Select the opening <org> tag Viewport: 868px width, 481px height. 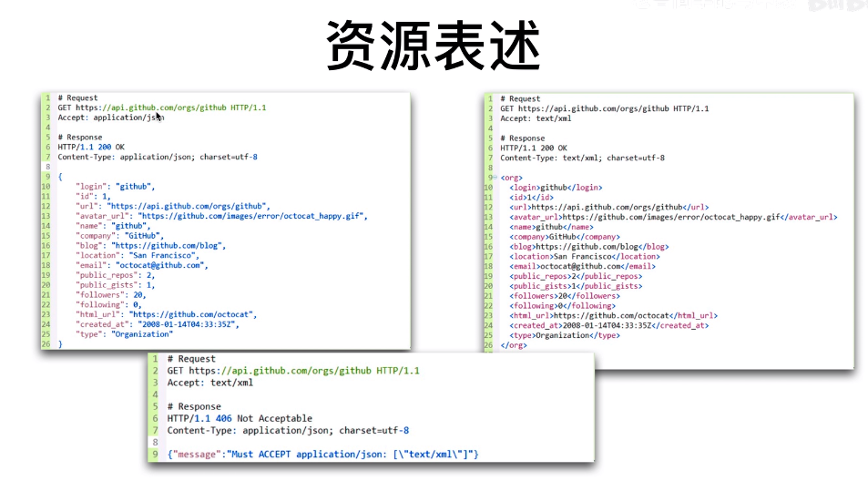(x=512, y=178)
